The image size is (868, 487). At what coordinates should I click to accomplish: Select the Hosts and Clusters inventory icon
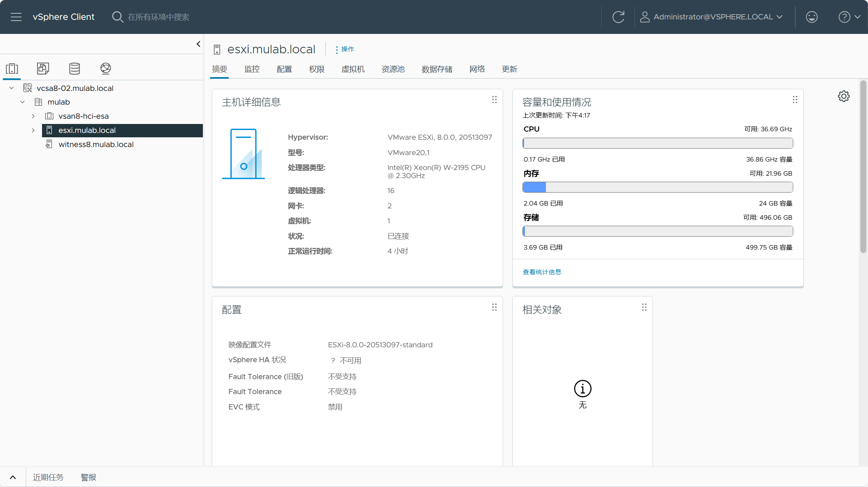(x=12, y=68)
